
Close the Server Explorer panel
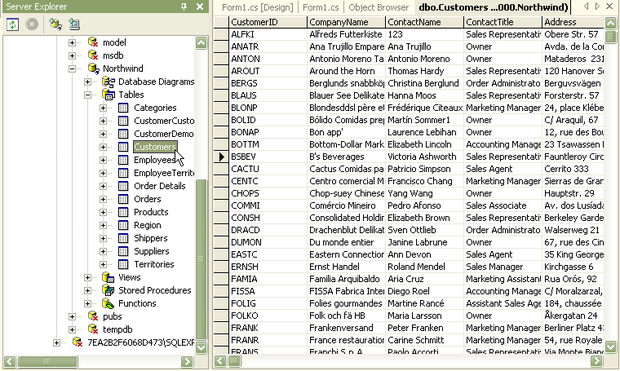point(200,6)
